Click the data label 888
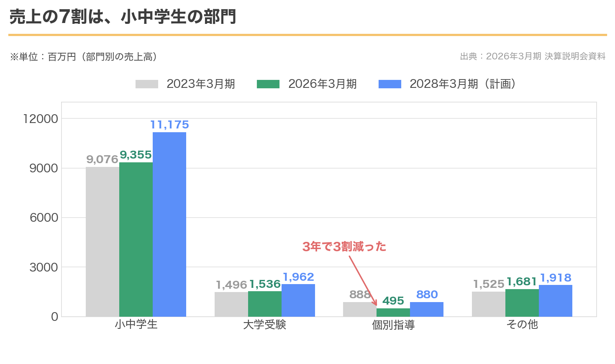Viewport: 615px width, 364px height. pyautogui.click(x=360, y=295)
